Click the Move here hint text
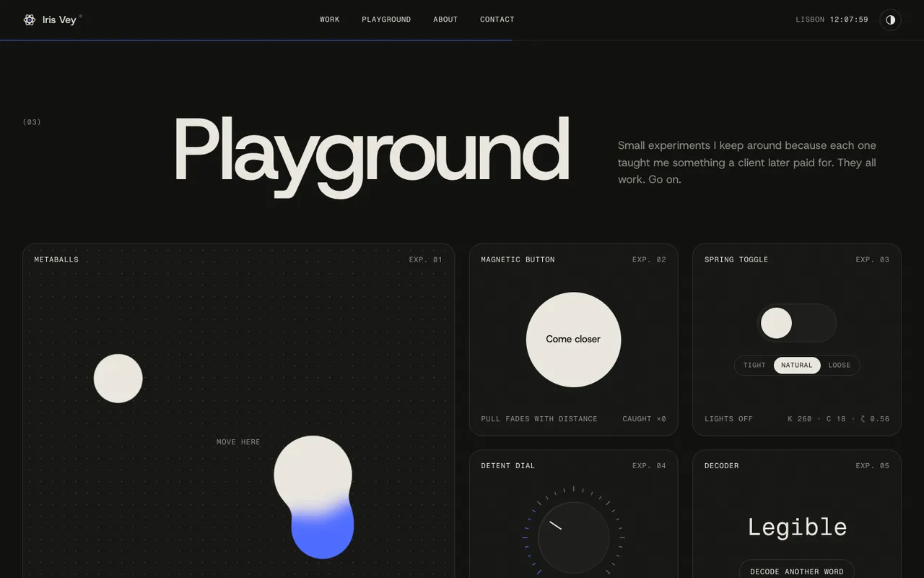This screenshot has width=924, height=578. coord(238,442)
